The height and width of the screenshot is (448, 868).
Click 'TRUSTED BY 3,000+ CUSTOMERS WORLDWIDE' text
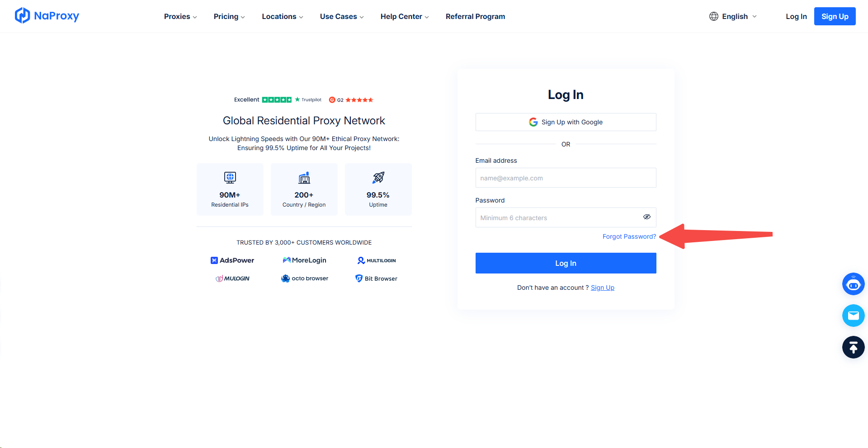[304, 243]
